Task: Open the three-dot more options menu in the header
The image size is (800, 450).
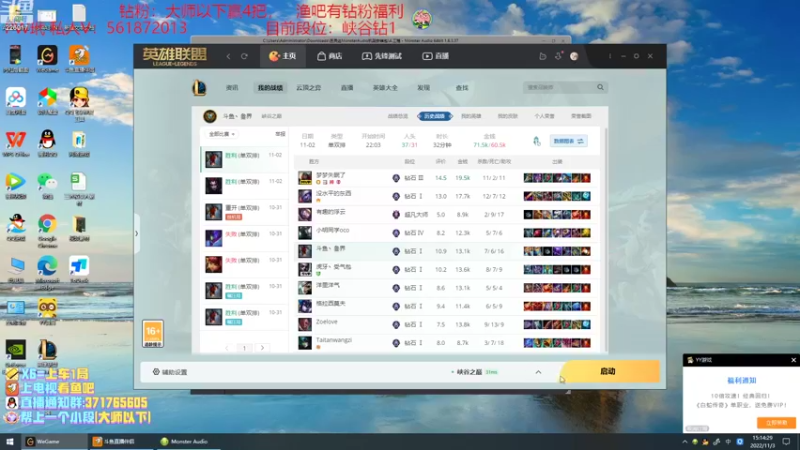Action: click(x=610, y=56)
